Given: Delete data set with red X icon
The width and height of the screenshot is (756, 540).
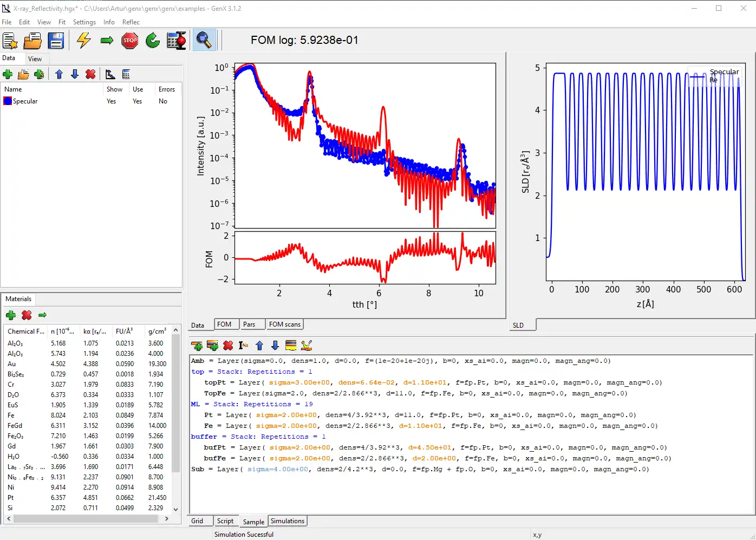Looking at the screenshot, I should (90, 74).
